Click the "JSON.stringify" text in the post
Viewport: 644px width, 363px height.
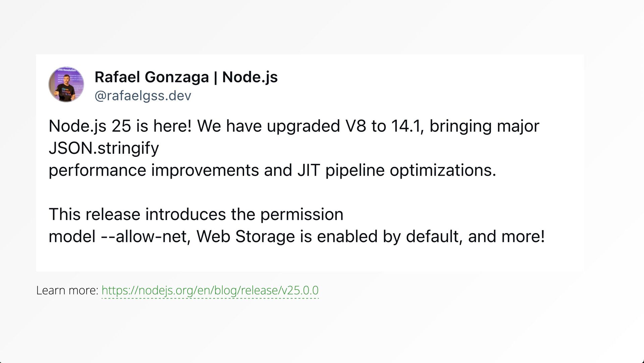tap(104, 148)
